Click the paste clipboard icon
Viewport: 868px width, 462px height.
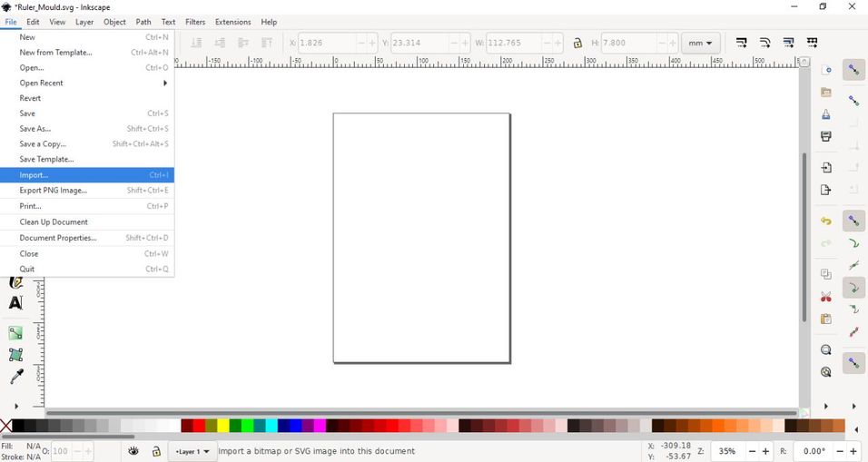(x=826, y=319)
